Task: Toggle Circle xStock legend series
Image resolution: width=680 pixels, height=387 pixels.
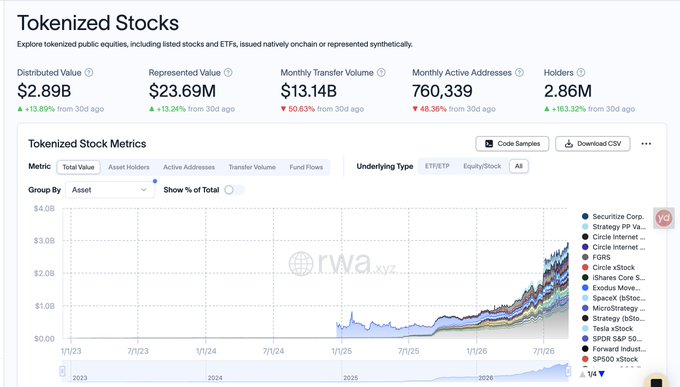Action: 608,267
